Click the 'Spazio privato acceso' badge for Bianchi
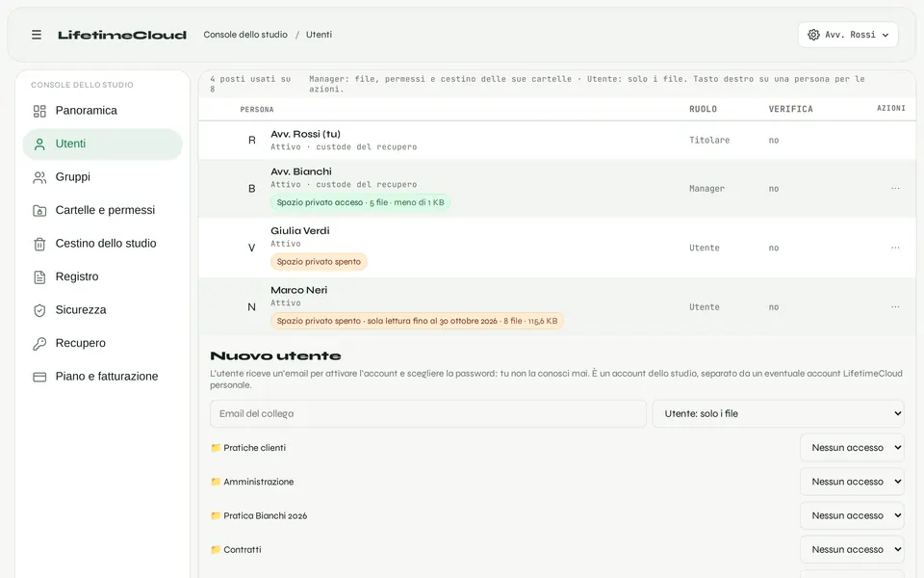 click(360, 202)
